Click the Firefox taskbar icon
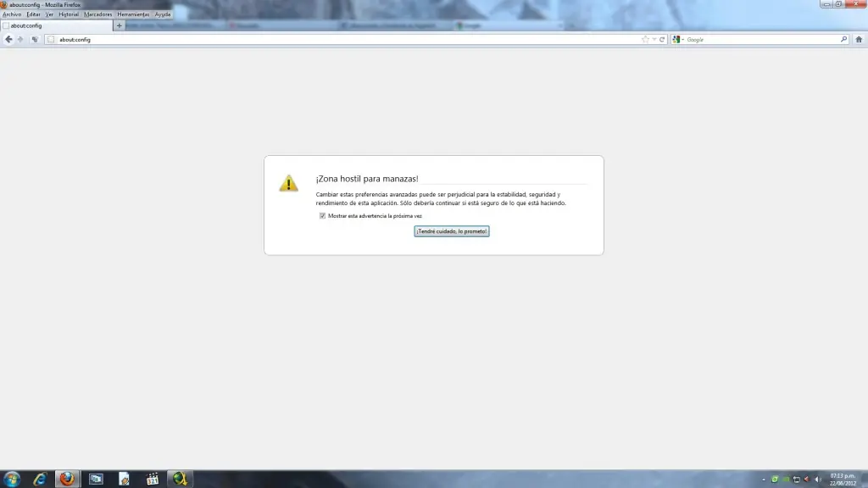This screenshot has width=868, height=488. (x=67, y=479)
